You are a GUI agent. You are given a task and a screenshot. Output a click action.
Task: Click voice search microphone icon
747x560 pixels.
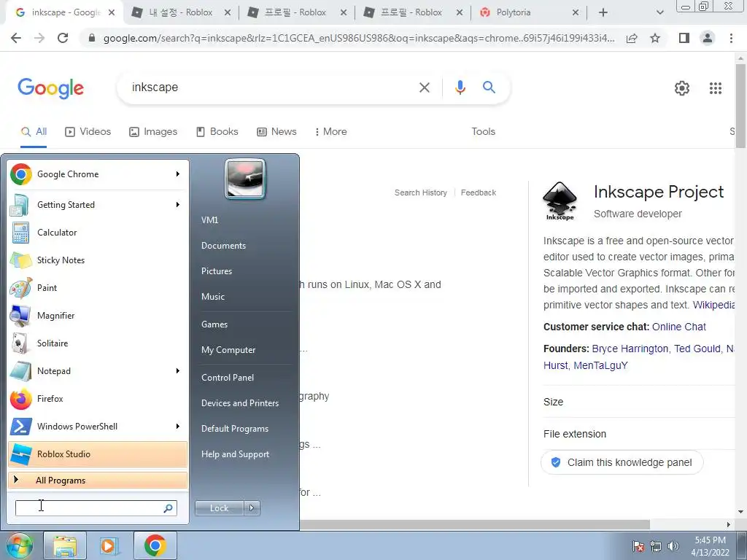click(x=460, y=87)
